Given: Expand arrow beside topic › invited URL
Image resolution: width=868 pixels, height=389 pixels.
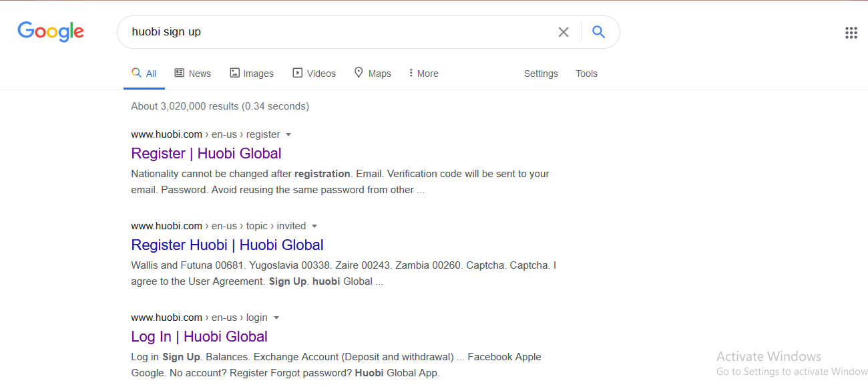Looking at the screenshot, I should tap(314, 226).
